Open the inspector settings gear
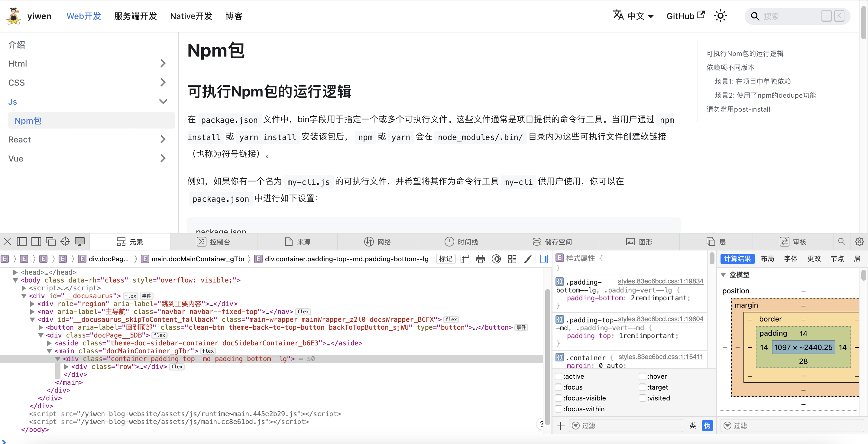The height and width of the screenshot is (444, 868). [x=859, y=242]
